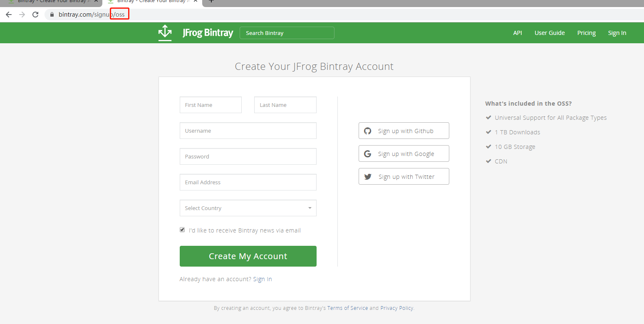Image resolution: width=644 pixels, height=324 pixels.
Task: Click the Google G icon
Action: (x=368, y=154)
